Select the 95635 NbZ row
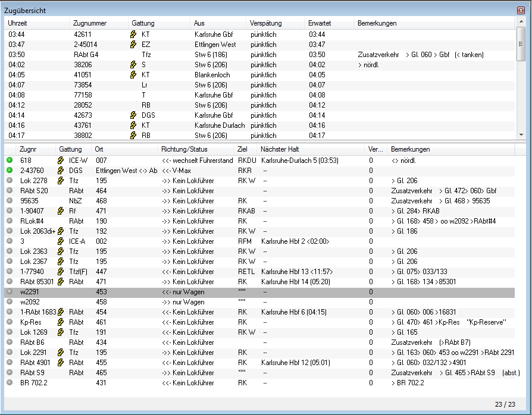 259,201
